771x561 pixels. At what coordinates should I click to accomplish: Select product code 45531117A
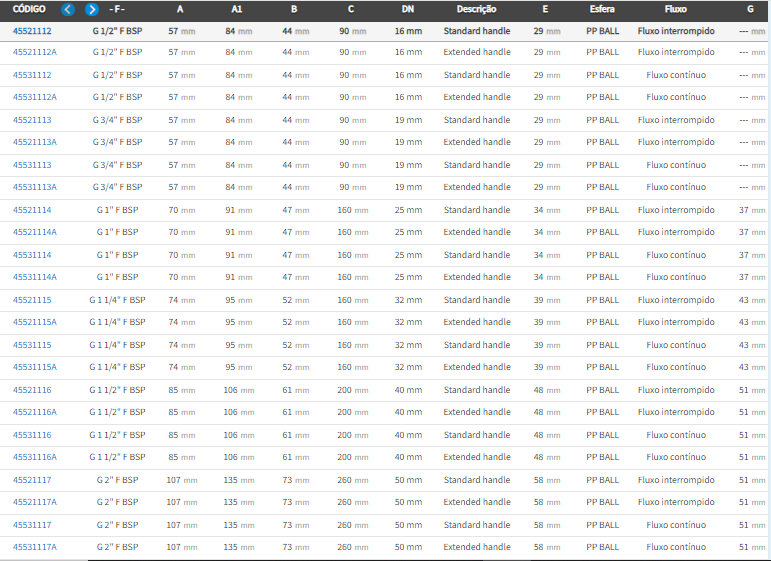35,547
